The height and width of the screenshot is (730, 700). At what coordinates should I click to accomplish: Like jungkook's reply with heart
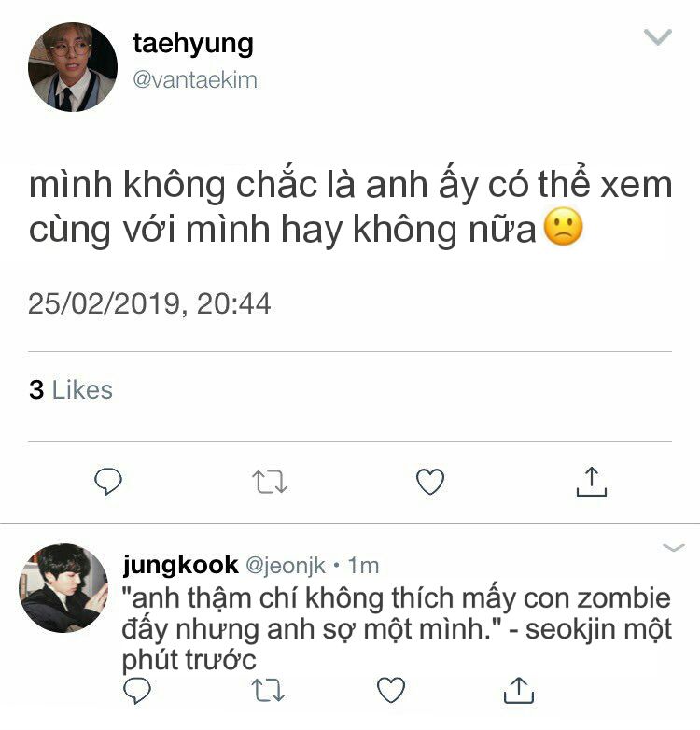tap(390, 690)
